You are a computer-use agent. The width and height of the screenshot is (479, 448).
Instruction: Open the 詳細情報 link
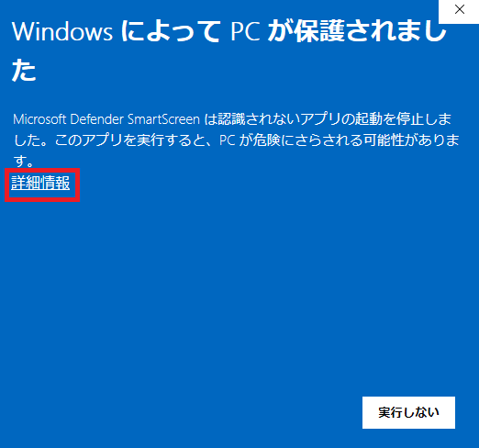[x=40, y=183]
